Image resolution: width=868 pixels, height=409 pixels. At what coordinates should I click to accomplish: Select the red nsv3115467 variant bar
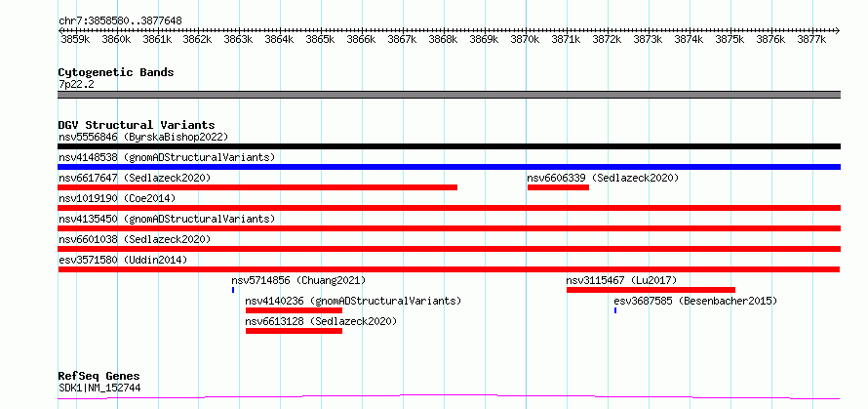point(651,290)
